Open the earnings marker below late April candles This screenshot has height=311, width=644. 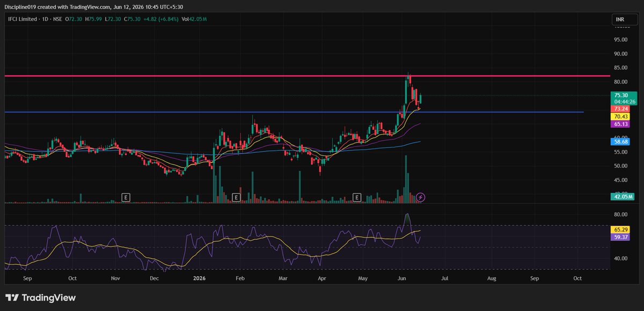coord(357,197)
